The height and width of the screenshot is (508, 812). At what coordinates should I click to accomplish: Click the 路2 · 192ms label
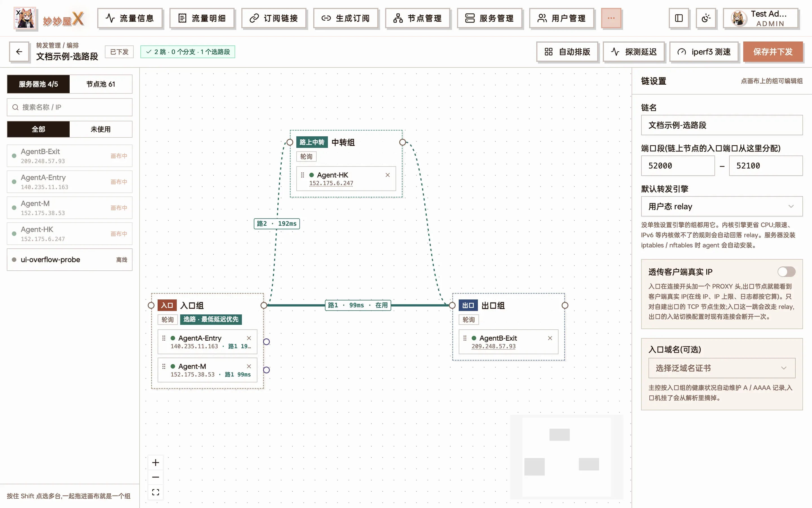pos(277,224)
